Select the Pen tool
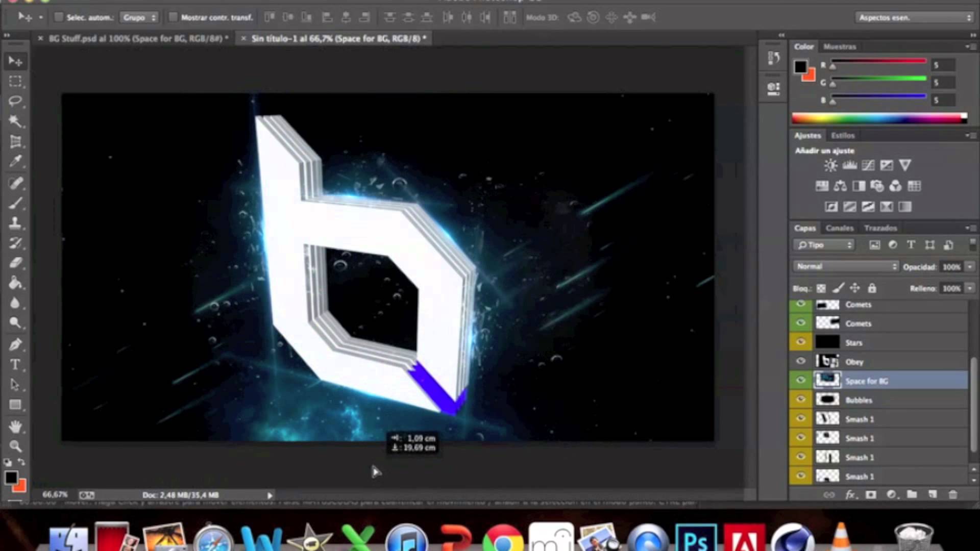The height and width of the screenshot is (551, 980). (x=15, y=344)
